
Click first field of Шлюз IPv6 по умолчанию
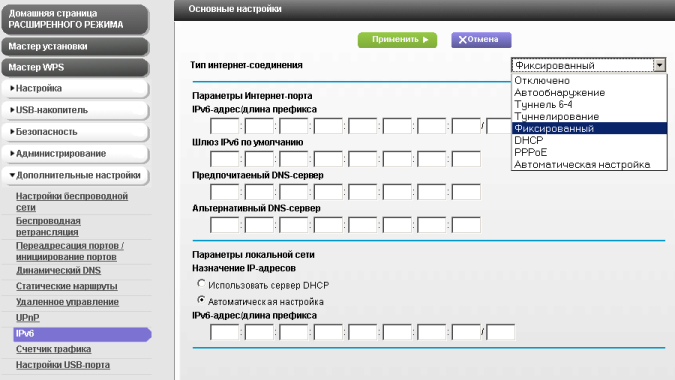click(224, 159)
